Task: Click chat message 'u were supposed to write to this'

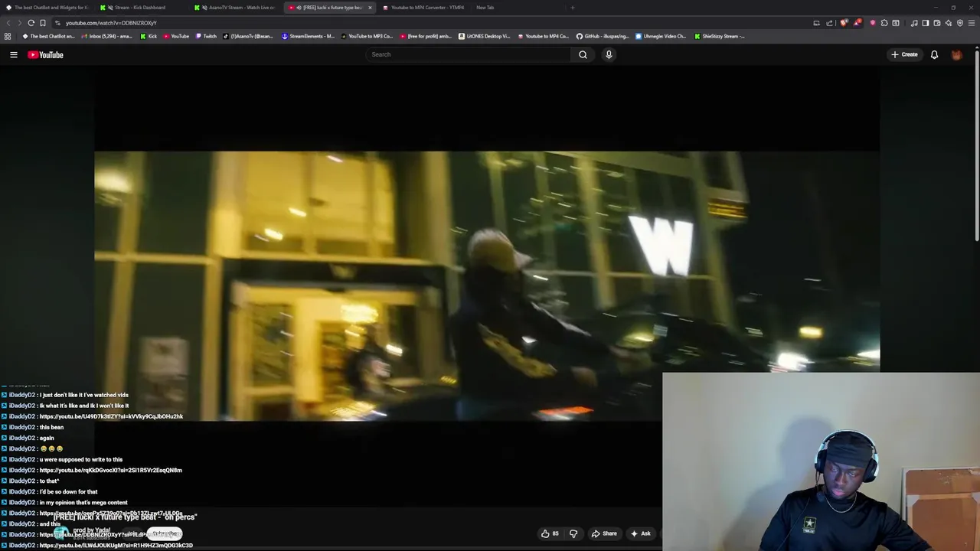Action: point(81,459)
